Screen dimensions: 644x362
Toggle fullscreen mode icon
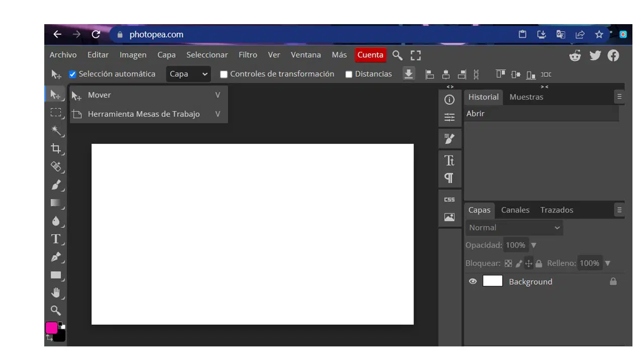point(416,55)
